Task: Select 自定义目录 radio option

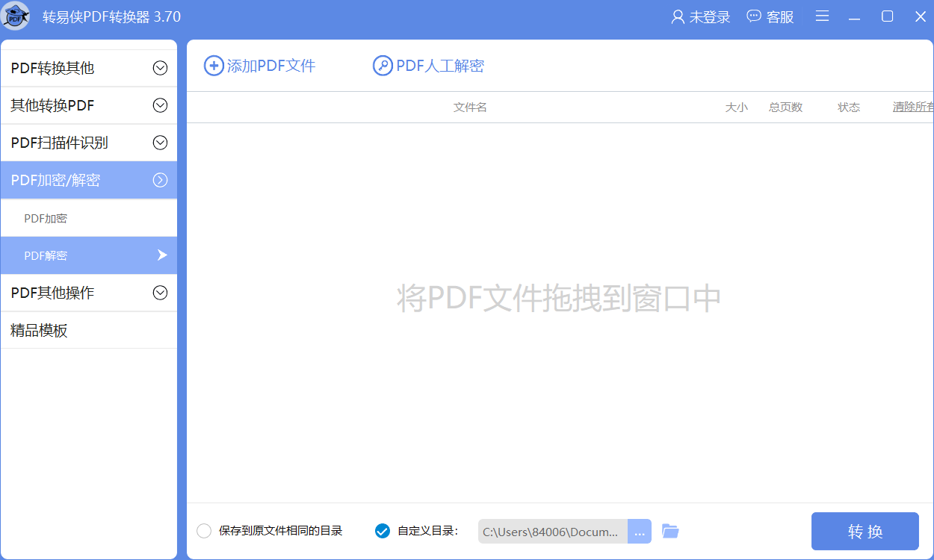Action: 382,532
